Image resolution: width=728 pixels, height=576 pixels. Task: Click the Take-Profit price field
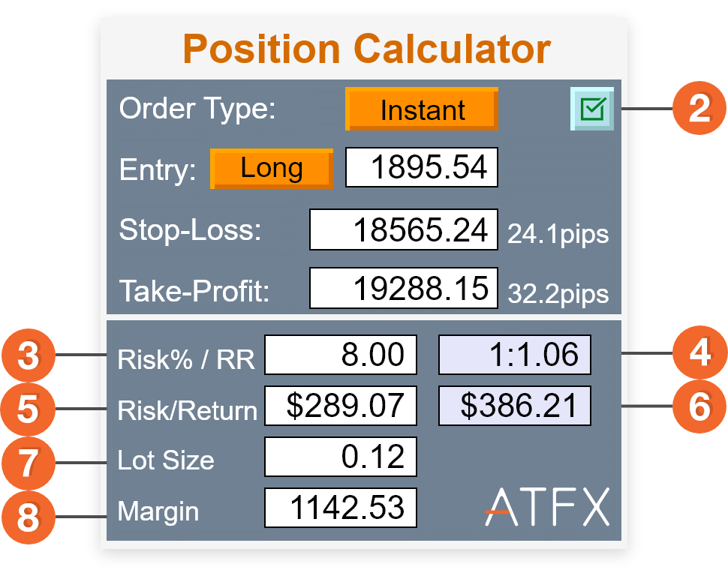tap(404, 288)
